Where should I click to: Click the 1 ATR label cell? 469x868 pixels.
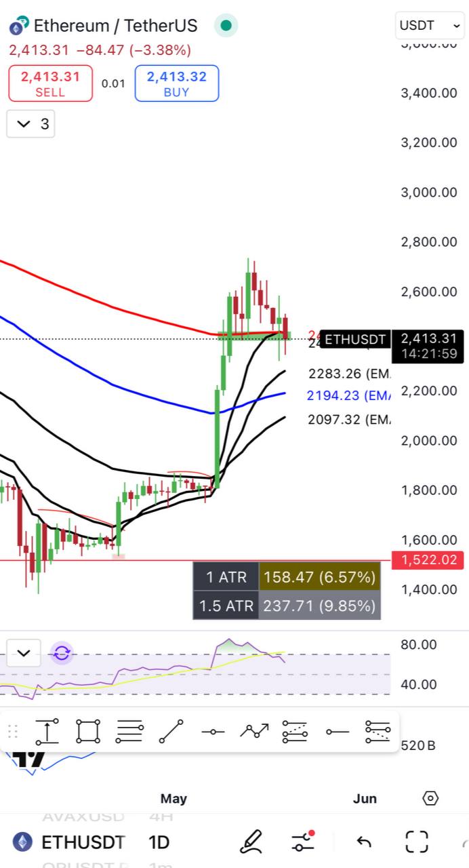(226, 577)
